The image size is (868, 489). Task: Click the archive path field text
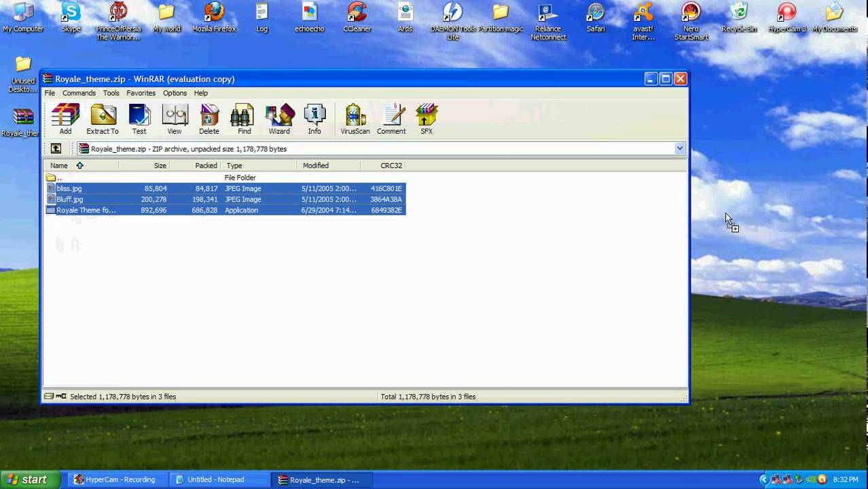point(189,149)
